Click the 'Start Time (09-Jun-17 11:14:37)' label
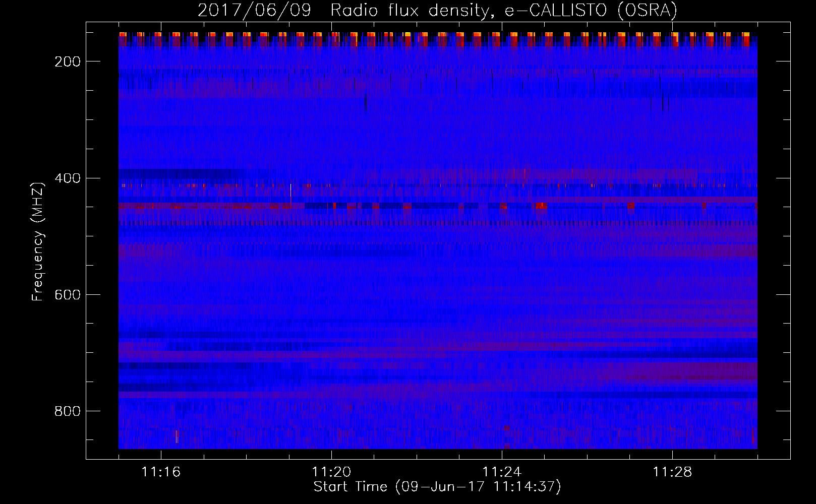The height and width of the screenshot is (504, 816). point(437,487)
